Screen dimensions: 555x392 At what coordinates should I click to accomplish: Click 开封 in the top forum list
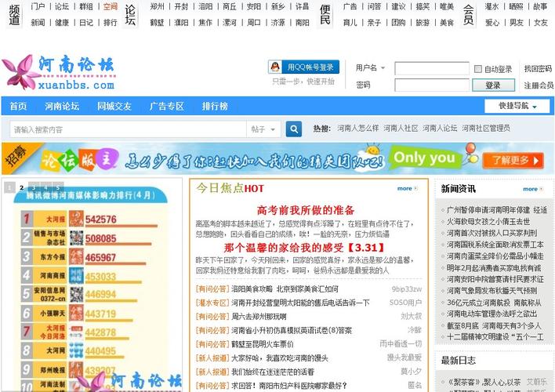pos(181,6)
